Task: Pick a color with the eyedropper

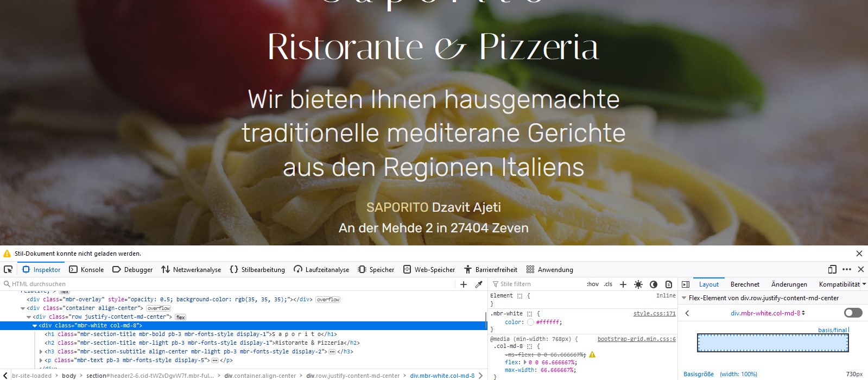Action: 479,284
